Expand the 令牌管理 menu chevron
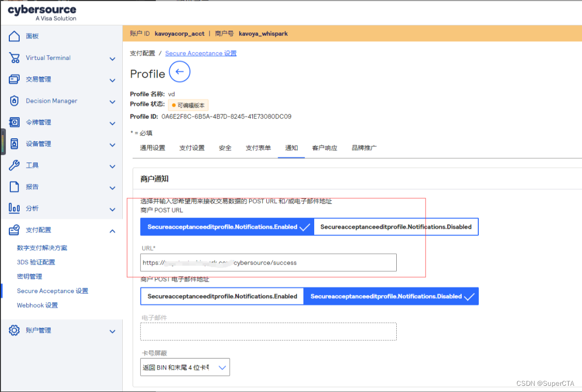This screenshot has height=392, width=582. click(x=112, y=123)
